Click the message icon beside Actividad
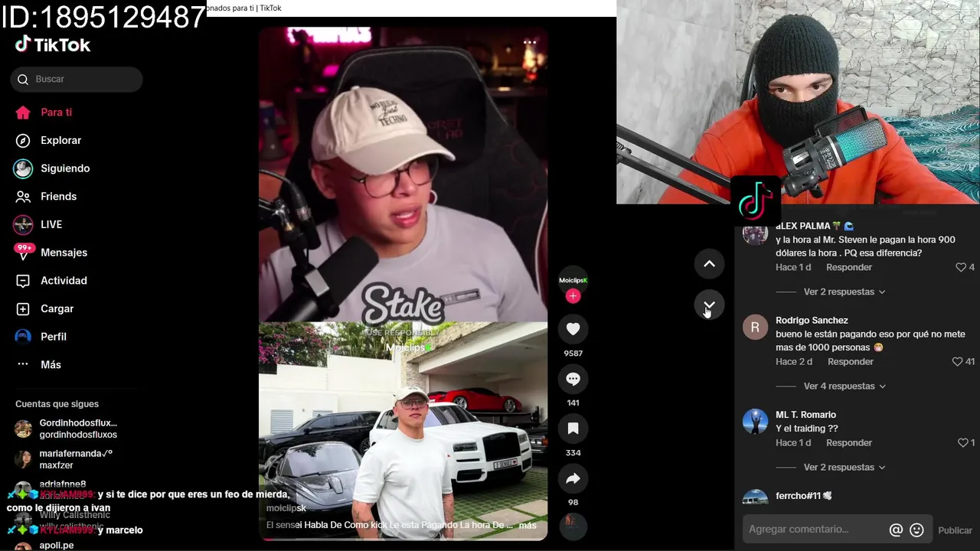This screenshot has width=980, height=551. click(23, 281)
